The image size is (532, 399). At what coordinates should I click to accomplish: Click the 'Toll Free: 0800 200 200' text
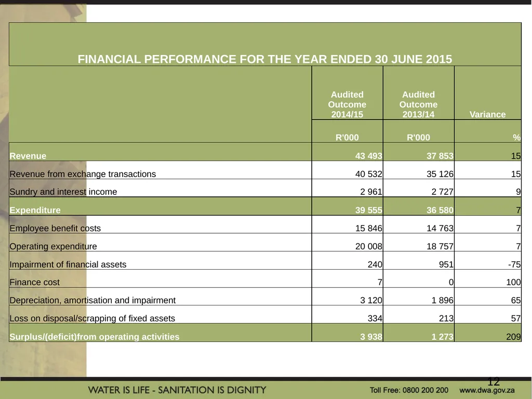coord(409,390)
